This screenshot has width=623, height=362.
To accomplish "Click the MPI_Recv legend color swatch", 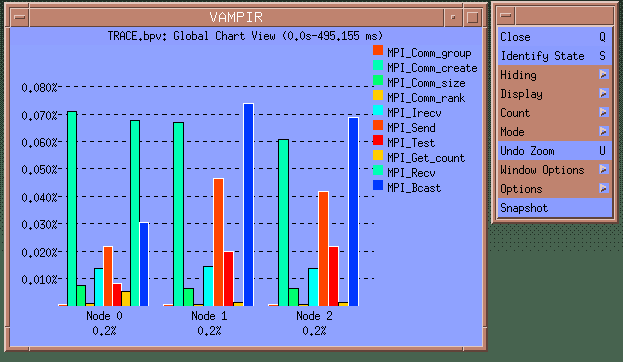I will click(378, 170).
